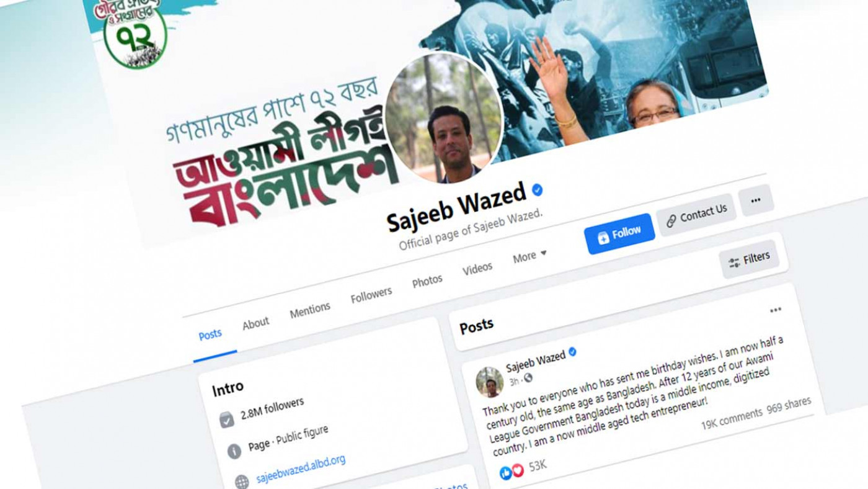This screenshot has width=868, height=489.
Task: Click the three-dots menu in the Posts header
Action: click(776, 310)
